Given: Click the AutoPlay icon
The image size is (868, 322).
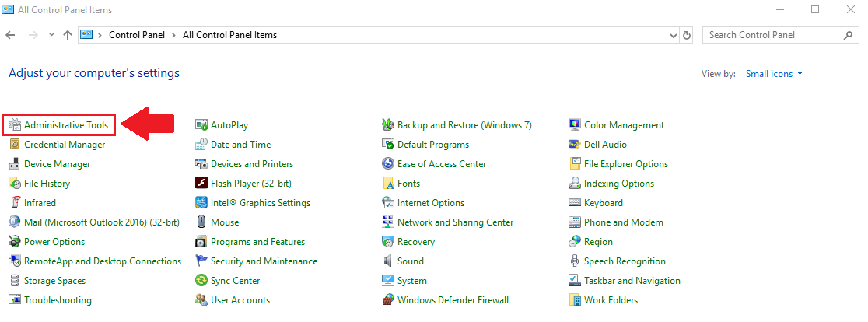Looking at the screenshot, I should (201, 125).
